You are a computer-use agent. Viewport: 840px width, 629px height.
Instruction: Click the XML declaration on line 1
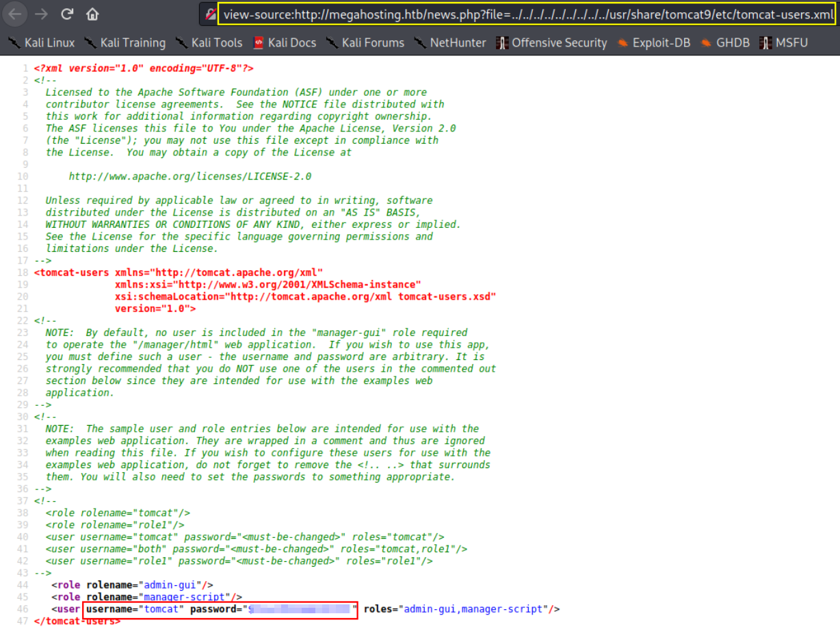coord(143,68)
